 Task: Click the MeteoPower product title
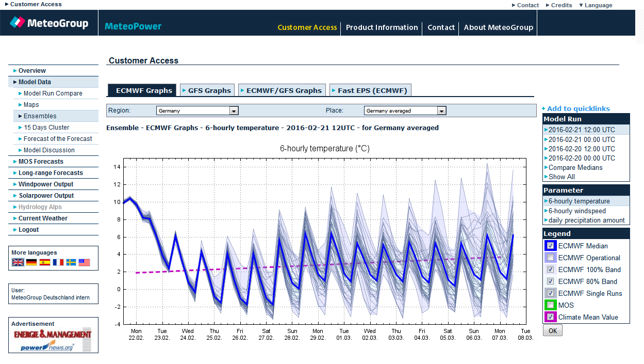click(133, 26)
